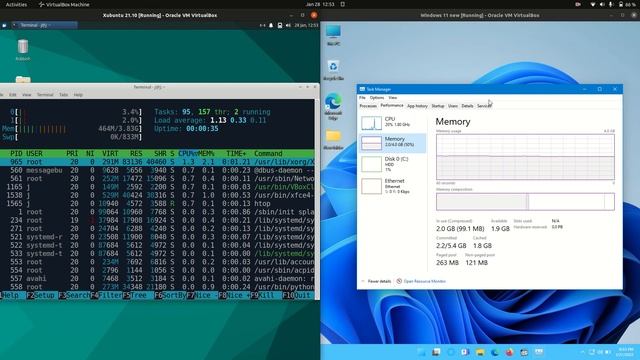Open the Edit menu in Xubuntu Terminal
The height and width of the screenshot is (360, 640).
[x=13, y=95]
